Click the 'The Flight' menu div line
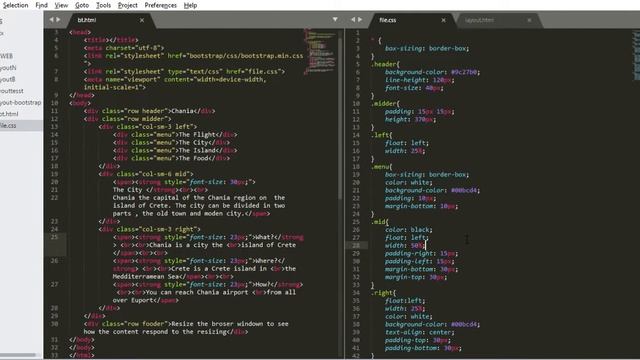The height and width of the screenshot is (360, 640). pyautogui.click(x=175, y=135)
